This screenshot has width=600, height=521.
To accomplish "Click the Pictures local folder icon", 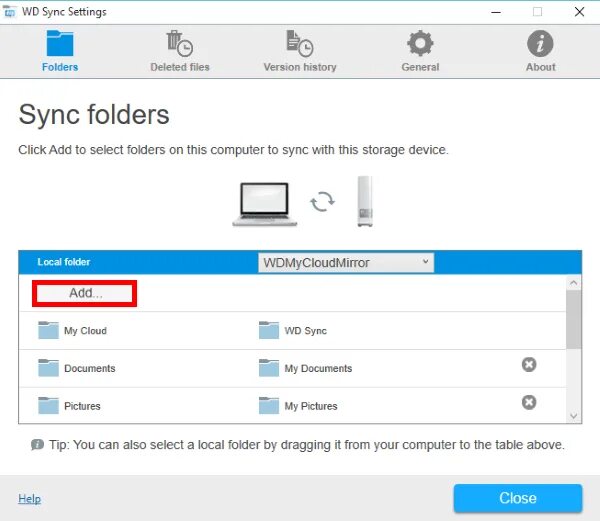I will coord(48,405).
